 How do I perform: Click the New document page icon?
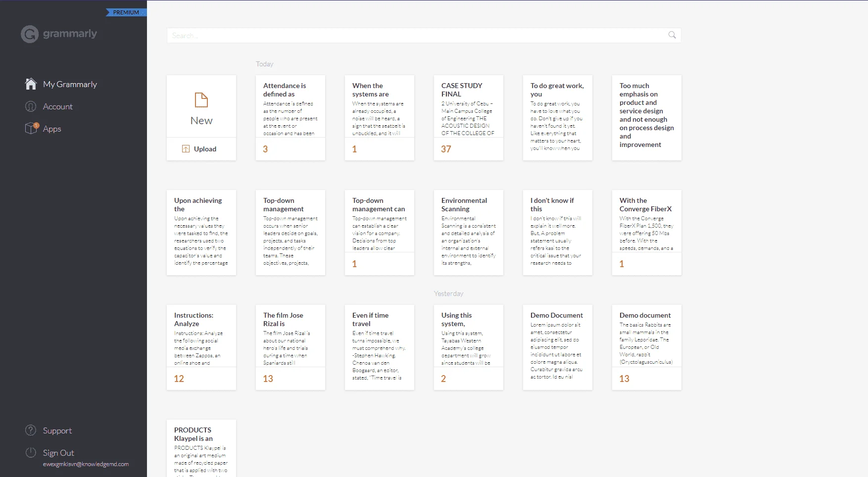tap(201, 100)
